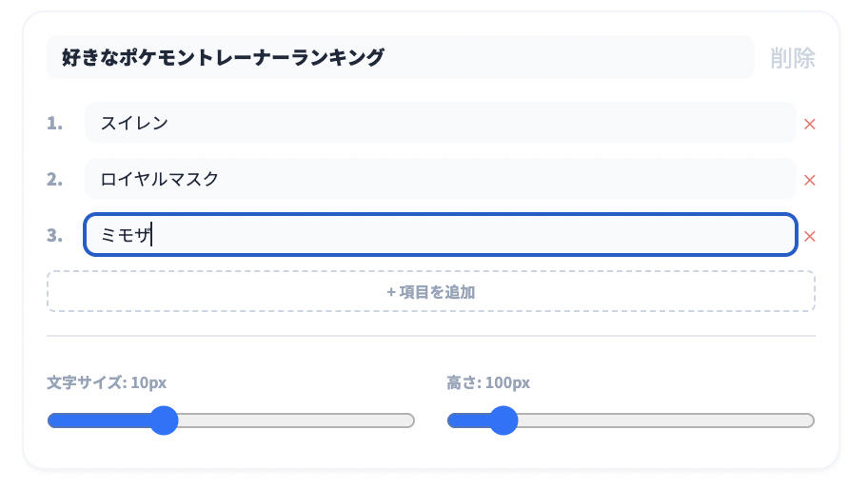
Task: Click the blue filled part of 高さ slider
Action: coord(466,421)
